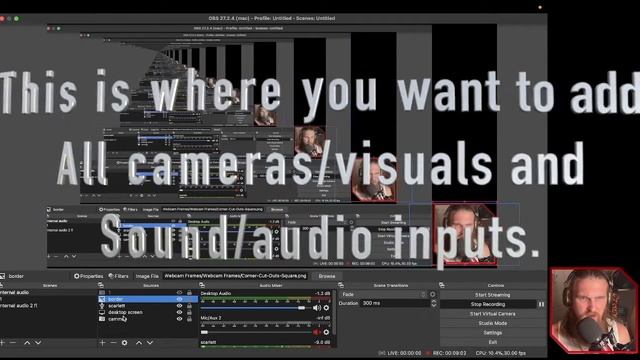Click the Image File label
Viewport: 640px width, 360px height.
click(x=147, y=276)
